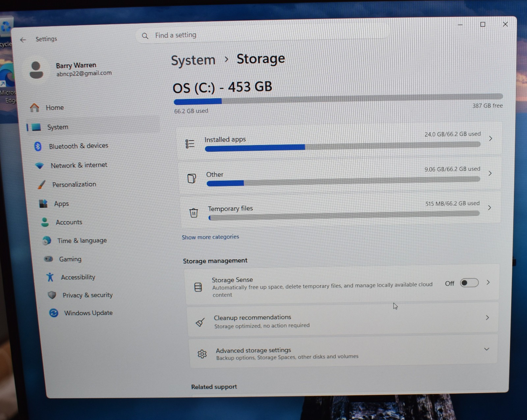
Task: Click the Barry Warren account name
Action: [76, 66]
